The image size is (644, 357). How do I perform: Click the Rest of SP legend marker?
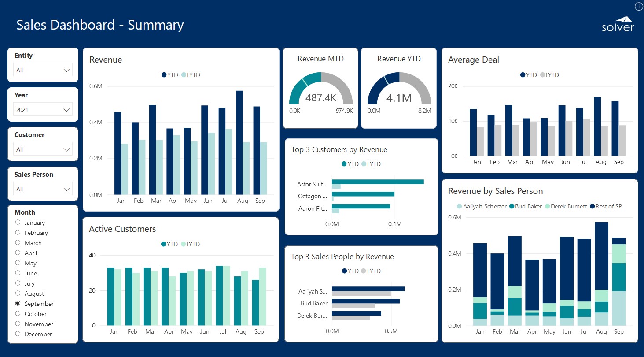click(x=592, y=206)
